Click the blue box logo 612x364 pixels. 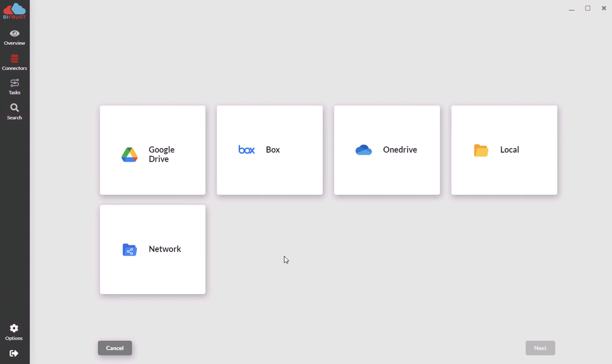pos(246,150)
